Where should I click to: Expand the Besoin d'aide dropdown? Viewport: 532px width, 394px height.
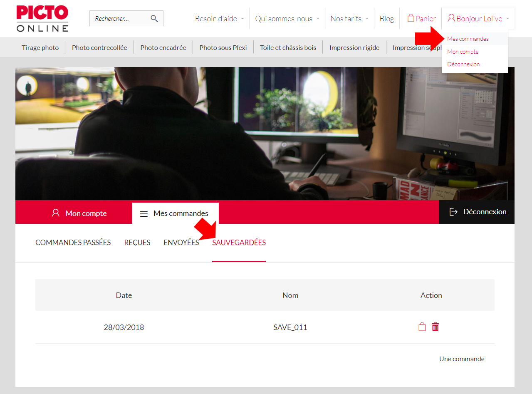tap(220, 19)
